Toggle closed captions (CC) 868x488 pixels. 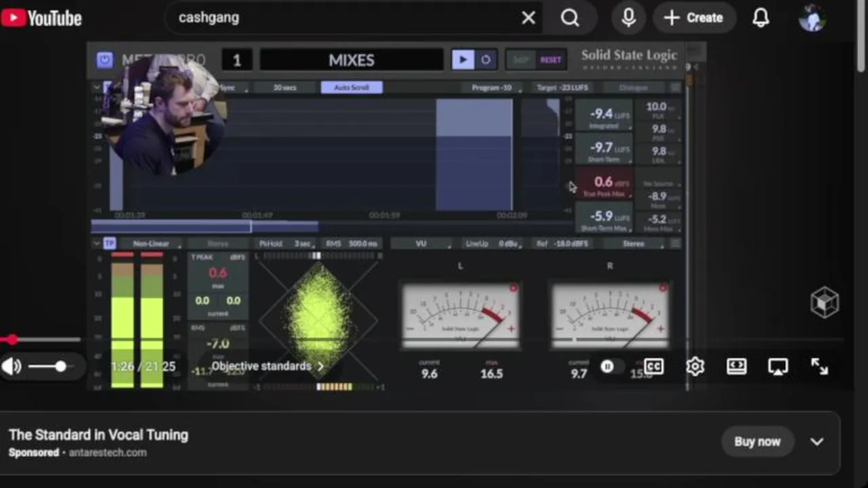(653, 367)
